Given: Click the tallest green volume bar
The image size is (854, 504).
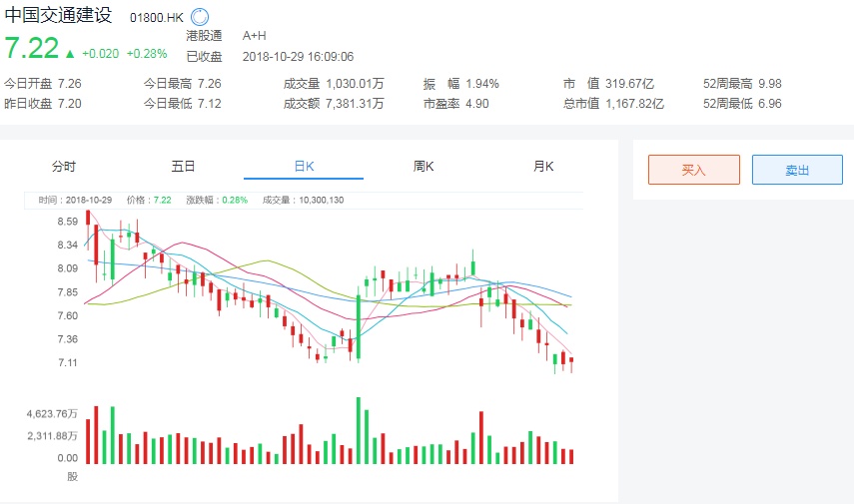Looking at the screenshot, I should coord(358,430).
